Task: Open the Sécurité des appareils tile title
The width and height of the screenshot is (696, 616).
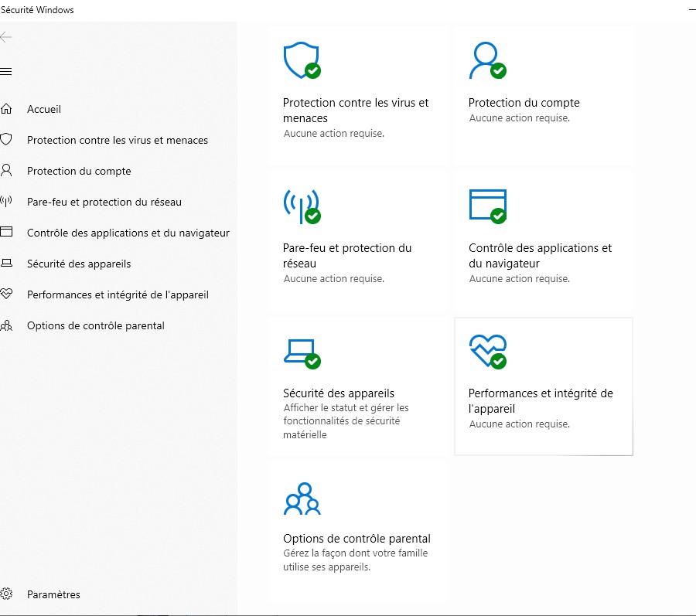Action: pyautogui.click(x=339, y=393)
